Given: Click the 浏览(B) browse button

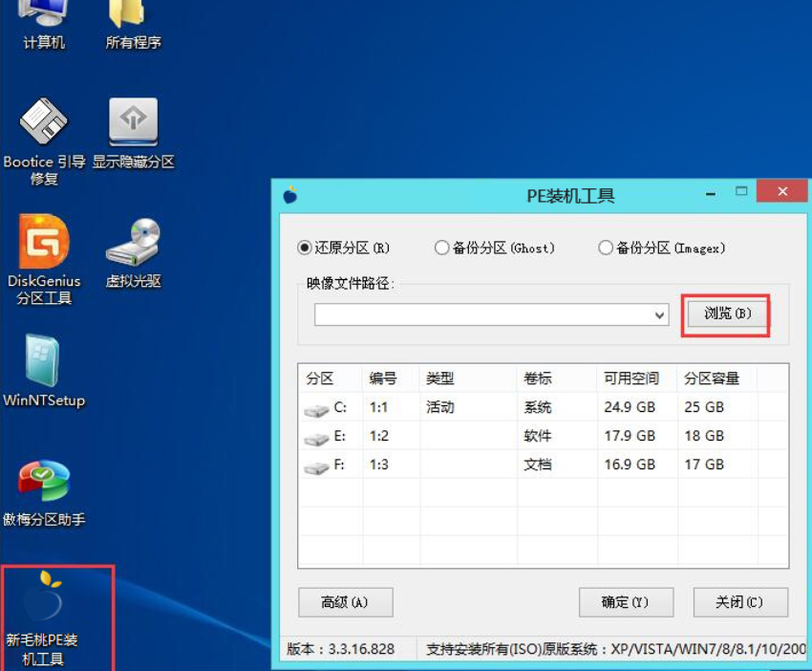Looking at the screenshot, I should (727, 314).
